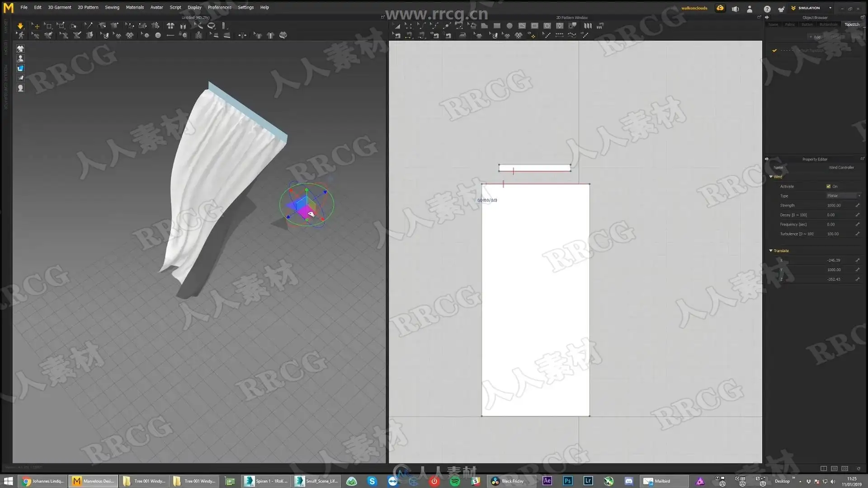Collapse the Translate property section
The image size is (868, 488).
point(771,250)
